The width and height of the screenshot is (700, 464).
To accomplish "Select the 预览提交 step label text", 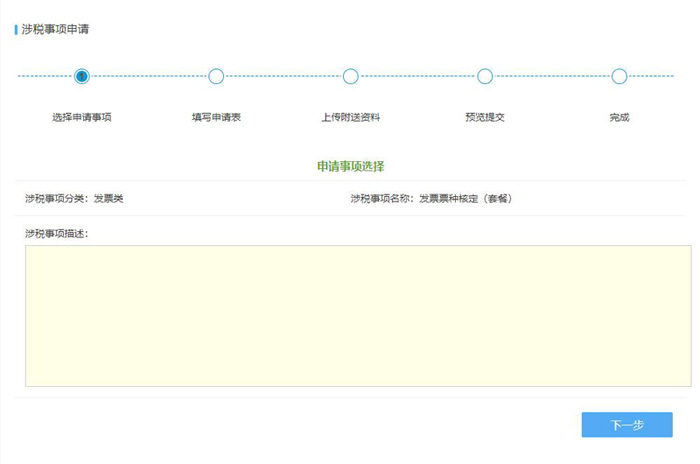I will (x=485, y=117).
